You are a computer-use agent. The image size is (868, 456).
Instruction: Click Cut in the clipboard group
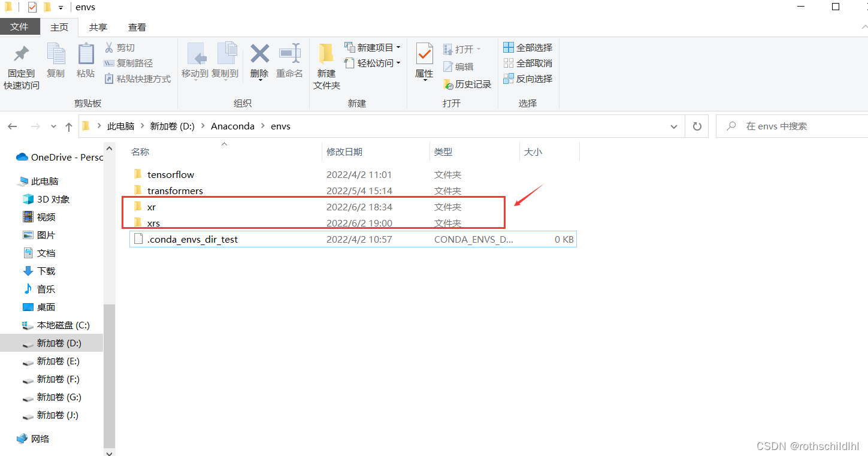tap(120, 47)
